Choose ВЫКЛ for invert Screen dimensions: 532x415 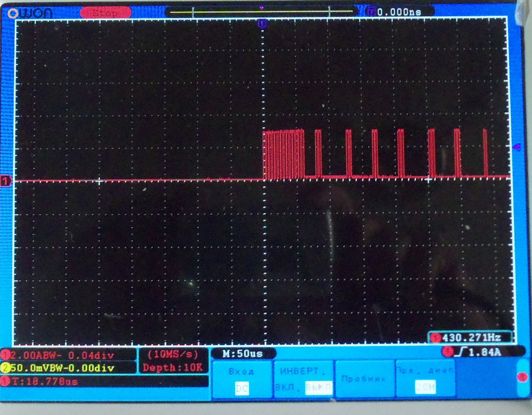click(x=319, y=387)
